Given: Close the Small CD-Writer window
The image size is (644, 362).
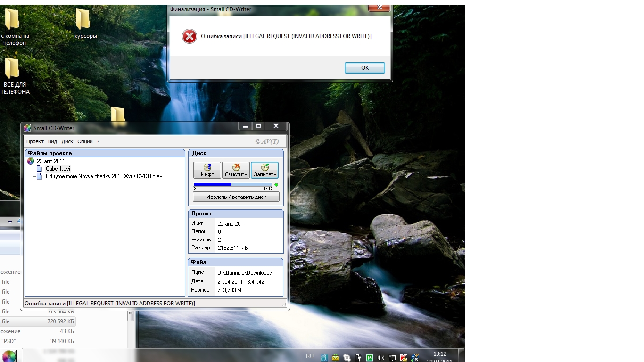Looking at the screenshot, I should click(x=276, y=126).
